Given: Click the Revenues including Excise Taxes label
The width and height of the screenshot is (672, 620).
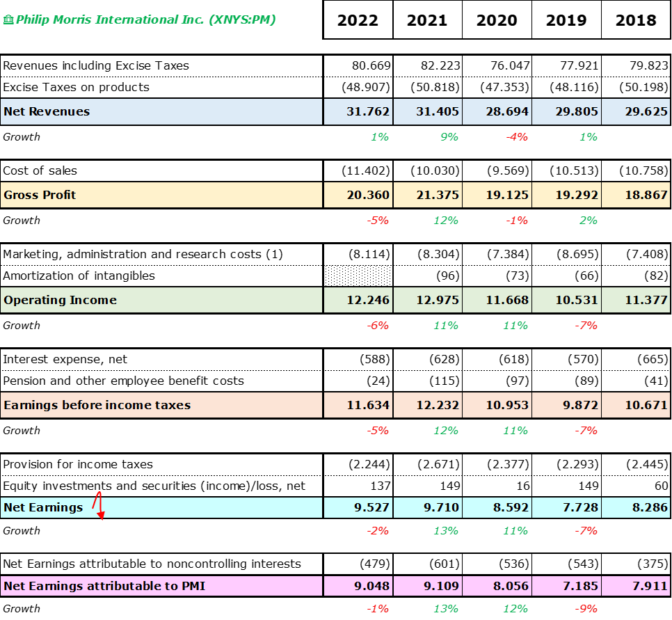Looking at the screenshot, I should (x=96, y=65).
